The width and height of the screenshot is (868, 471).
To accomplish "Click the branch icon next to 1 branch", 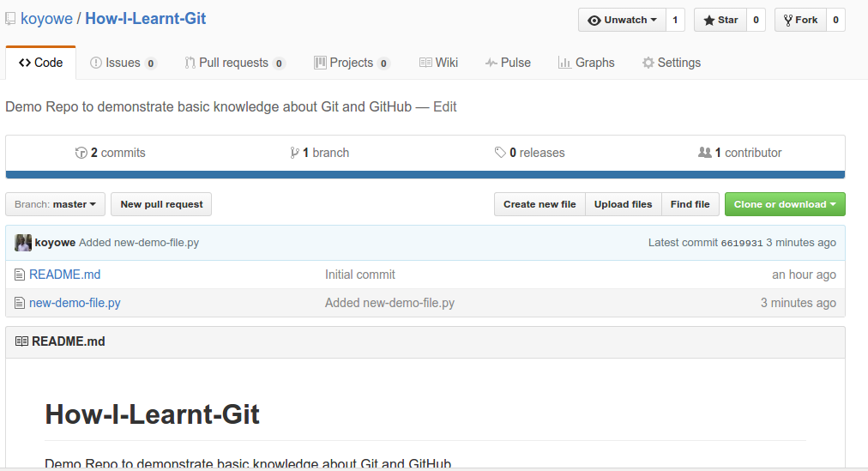I will [295, 153].
